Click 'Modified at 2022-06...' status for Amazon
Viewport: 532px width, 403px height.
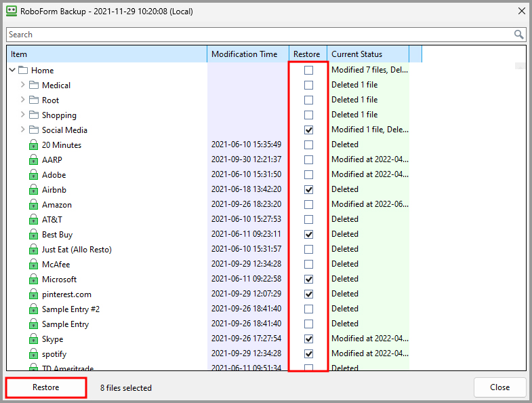click(370, 204)
